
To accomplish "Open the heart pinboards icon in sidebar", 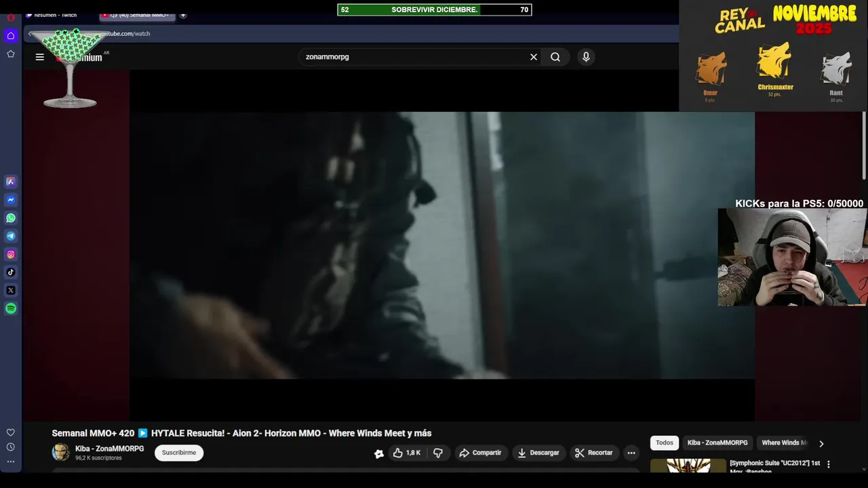I will coord(11,432).
